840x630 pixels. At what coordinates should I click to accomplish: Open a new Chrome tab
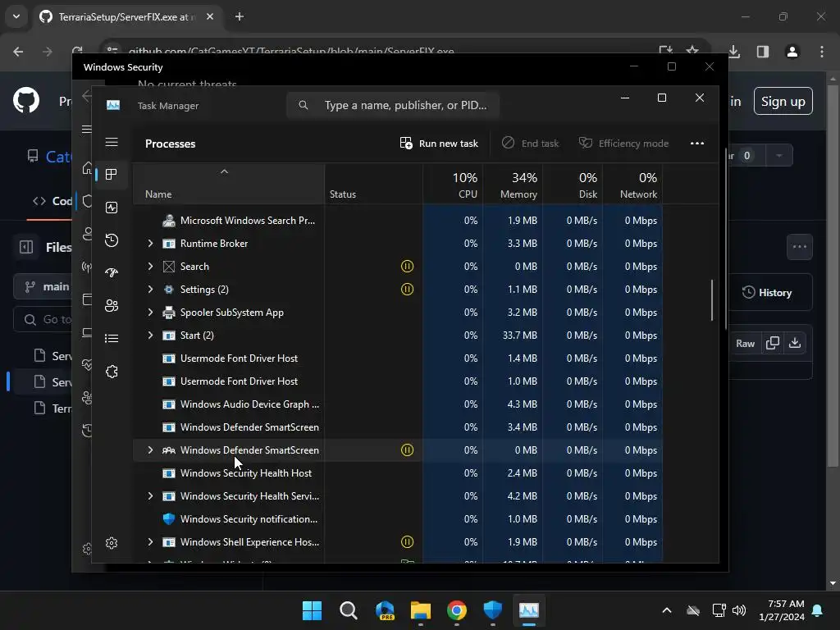240,16
